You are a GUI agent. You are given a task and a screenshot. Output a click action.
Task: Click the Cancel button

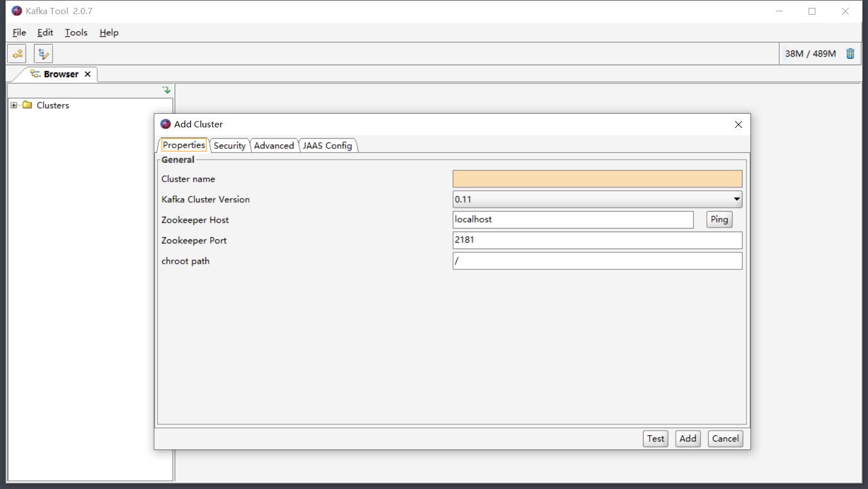pos(725,439)
